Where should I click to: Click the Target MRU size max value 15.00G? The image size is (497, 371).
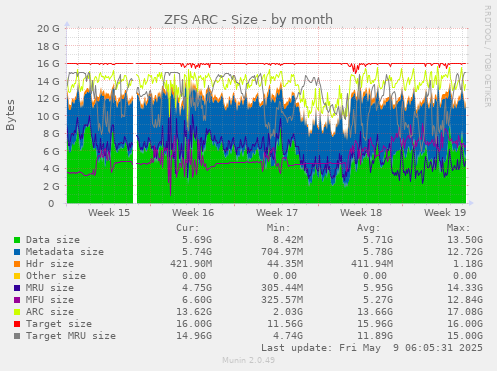[x=465, y=336]
